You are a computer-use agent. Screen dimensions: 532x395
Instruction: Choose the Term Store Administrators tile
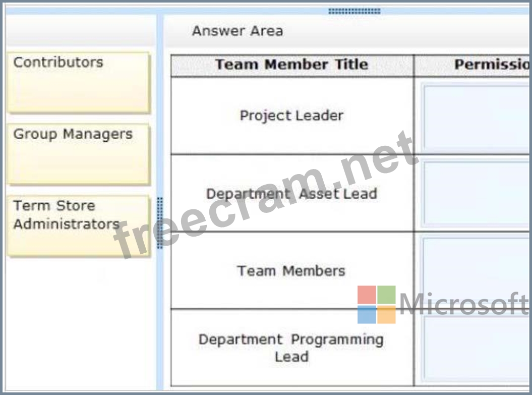pyautogui.click(x=78, y=225)
